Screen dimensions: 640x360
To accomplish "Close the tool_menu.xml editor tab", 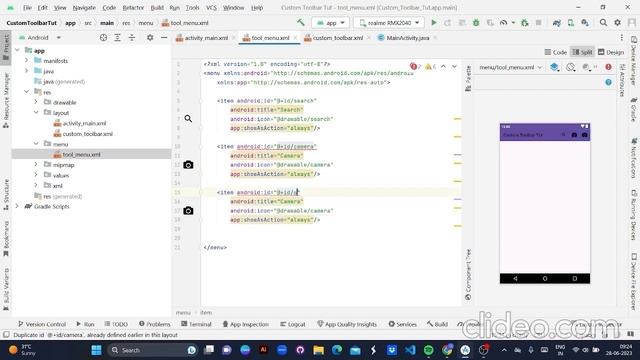I will pyautogui.click(x=295, y=38).
